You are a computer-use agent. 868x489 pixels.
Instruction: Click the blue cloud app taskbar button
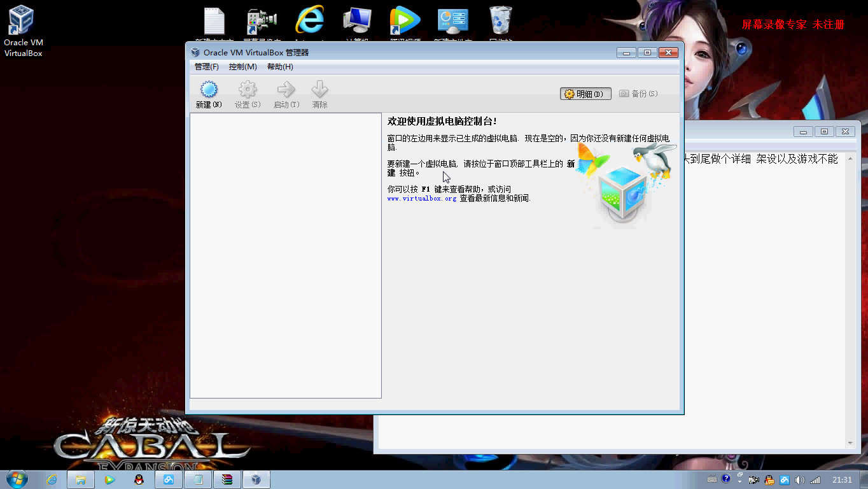[169, 479]
